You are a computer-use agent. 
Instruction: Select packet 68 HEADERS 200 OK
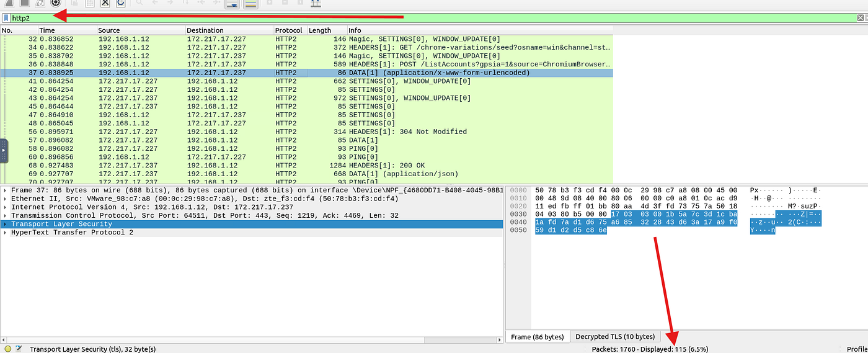(x=306, y=166)
